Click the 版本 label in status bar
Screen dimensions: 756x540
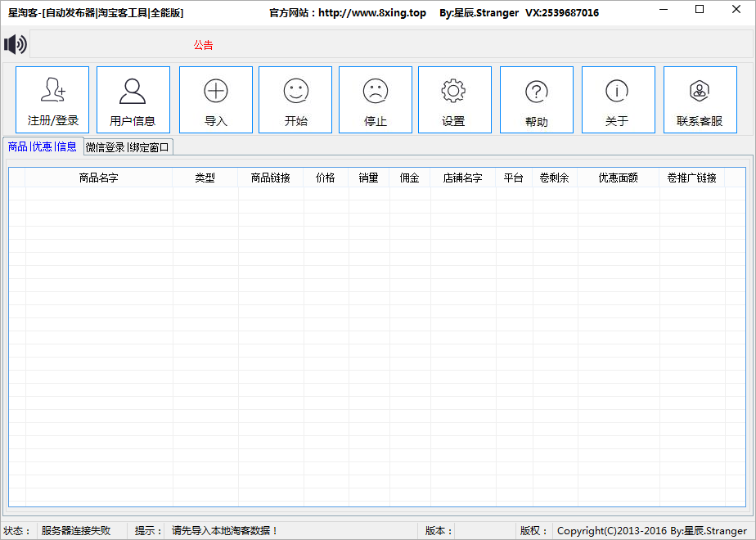click(439, 531)
